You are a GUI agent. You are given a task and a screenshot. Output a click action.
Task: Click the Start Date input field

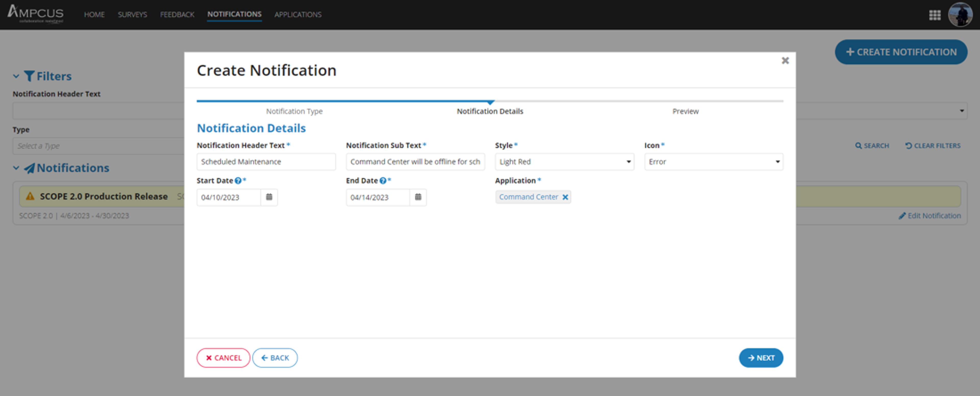click(x=229, y=197)
